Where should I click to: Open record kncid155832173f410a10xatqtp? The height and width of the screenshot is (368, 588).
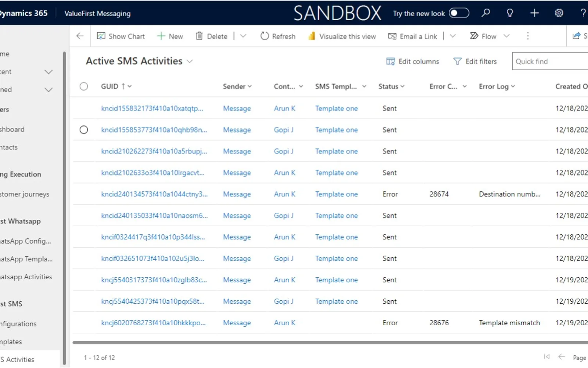(x=152, y=109)
